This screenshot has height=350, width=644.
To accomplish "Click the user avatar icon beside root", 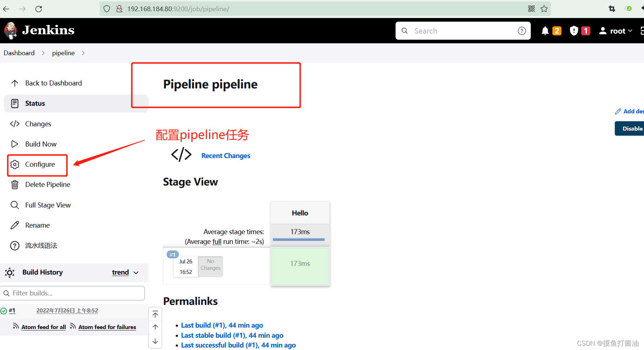I will 603,31.
